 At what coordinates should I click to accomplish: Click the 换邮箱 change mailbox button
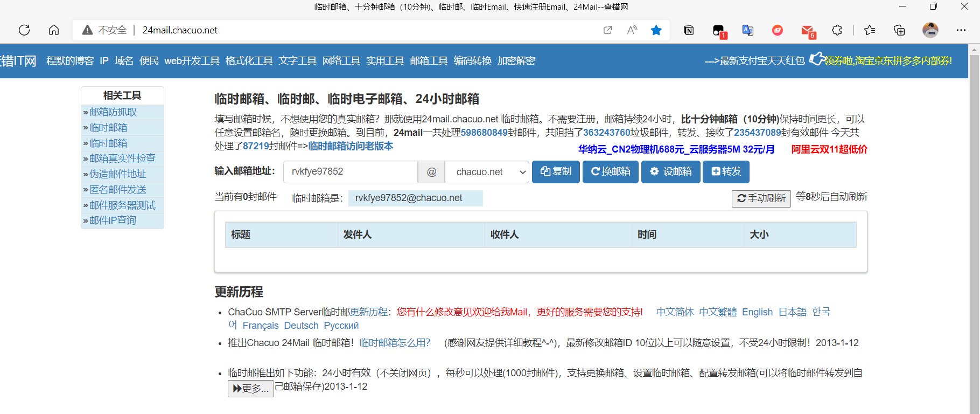(x=611, y=171)
